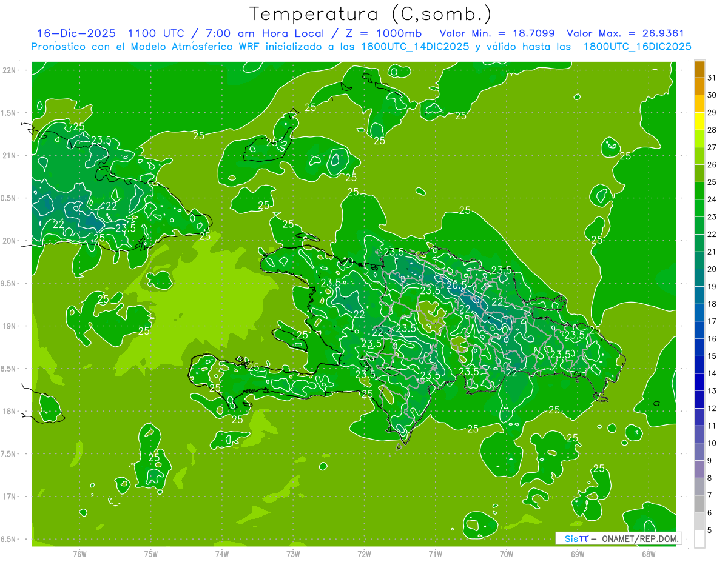Click color scale segment between 24 and 25
728x562 pixels.
(x=699, y=191)
